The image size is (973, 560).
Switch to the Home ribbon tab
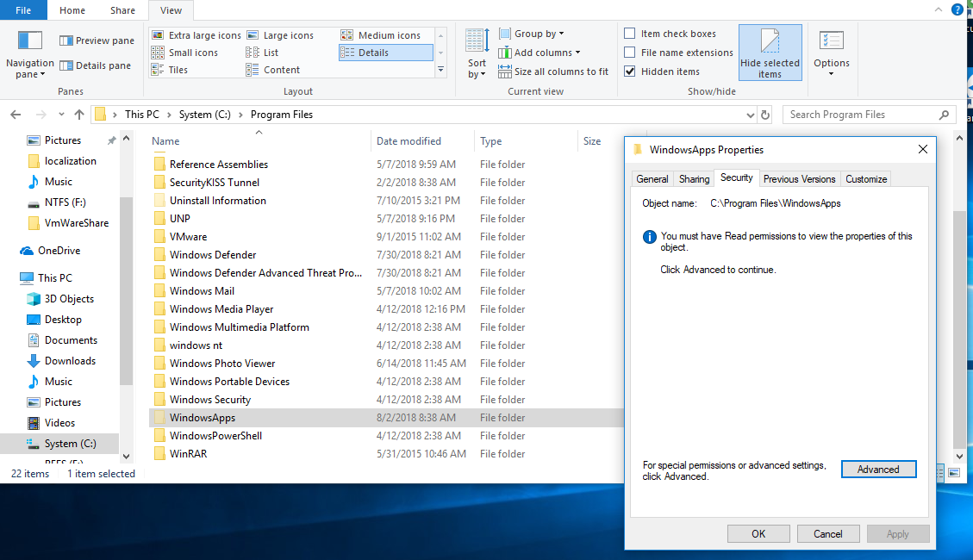coord(72,10)
